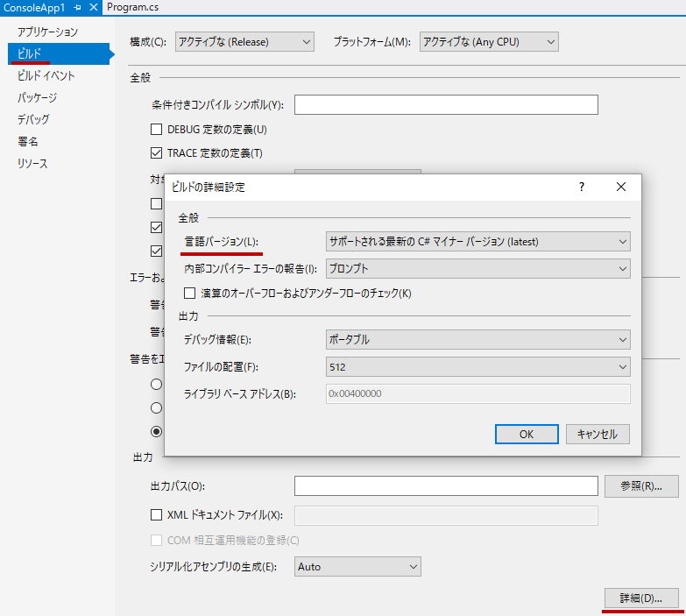Screen dimensions: 686x616
Task: Open the シリアル化アセンブリの生成 dropdown
Action: 357,567
